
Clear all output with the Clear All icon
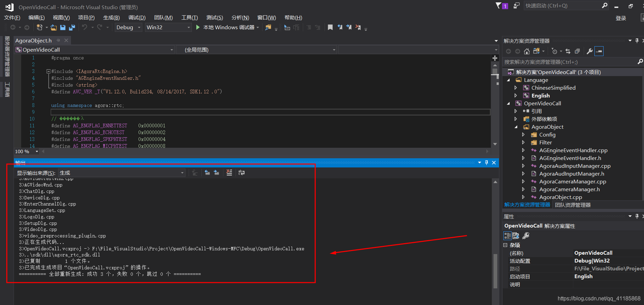pyautogui.click(x=229, y=173)
